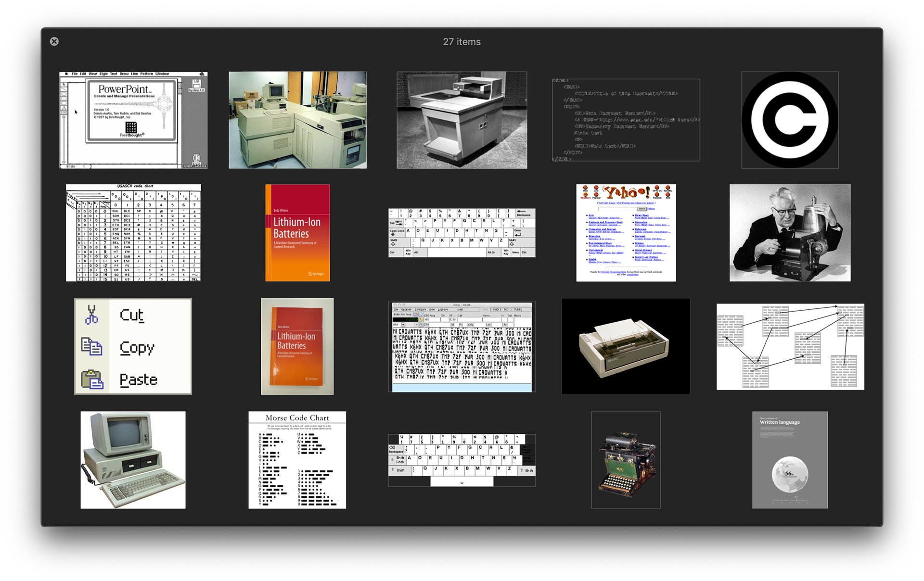Select the Written language gray poster thumbnail
The image size is (924, 581).
(790, 460)
